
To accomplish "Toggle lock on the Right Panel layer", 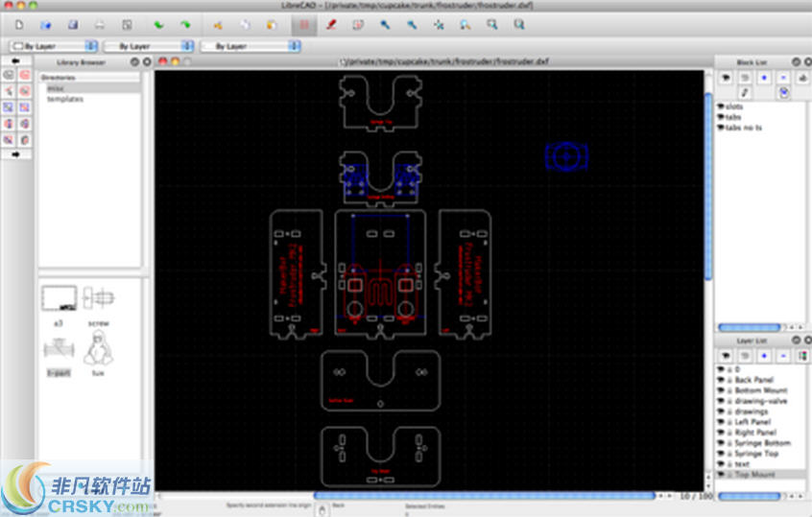I will click(x=729, y=433).
